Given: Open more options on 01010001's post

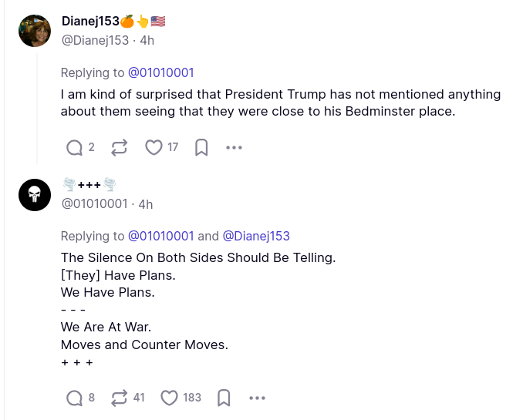Looking at the screenshot, I should [x=257, y=398].
